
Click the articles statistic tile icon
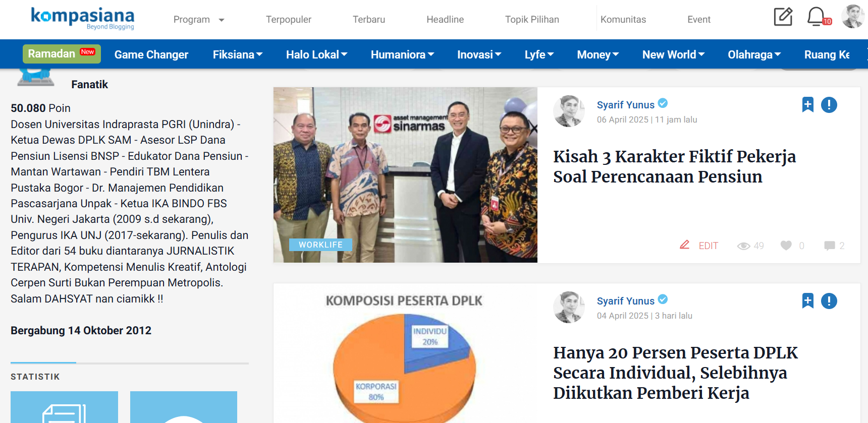pyautogui.click(x=64, y=412)
